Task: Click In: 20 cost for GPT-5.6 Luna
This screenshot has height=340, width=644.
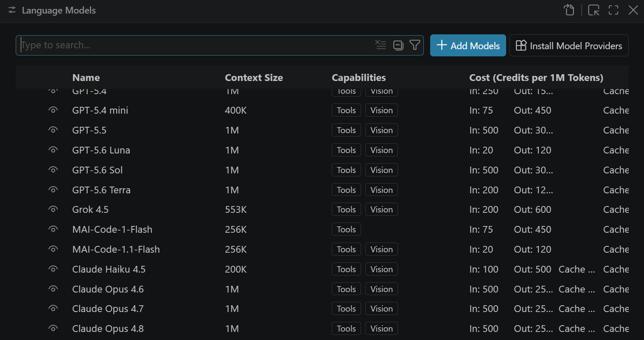Action: 481,150
